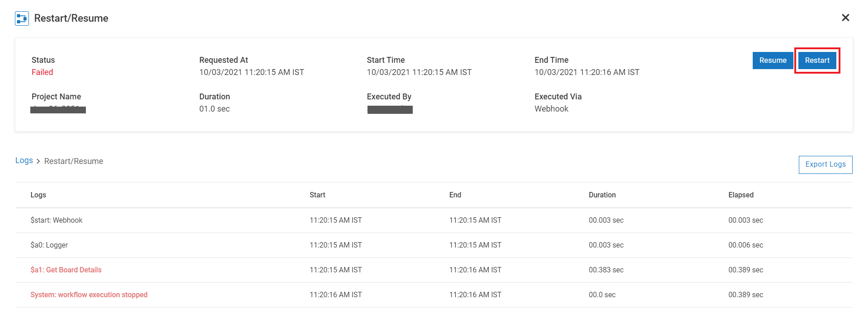The width and height of the screenshot is (868, 332).
Task: Click the Resume button
Action: [x=773, y=61]
